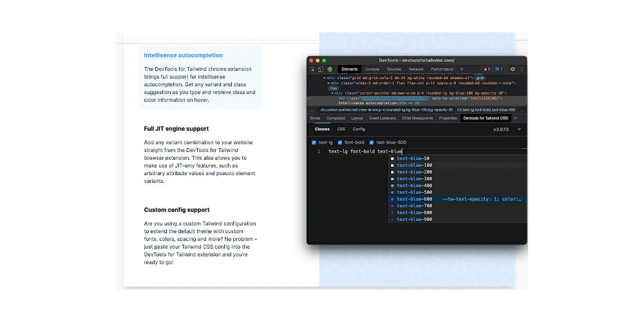Open the Layout pane
The height and width of the screenshot is (322, 644).
(x=357, y=118)
